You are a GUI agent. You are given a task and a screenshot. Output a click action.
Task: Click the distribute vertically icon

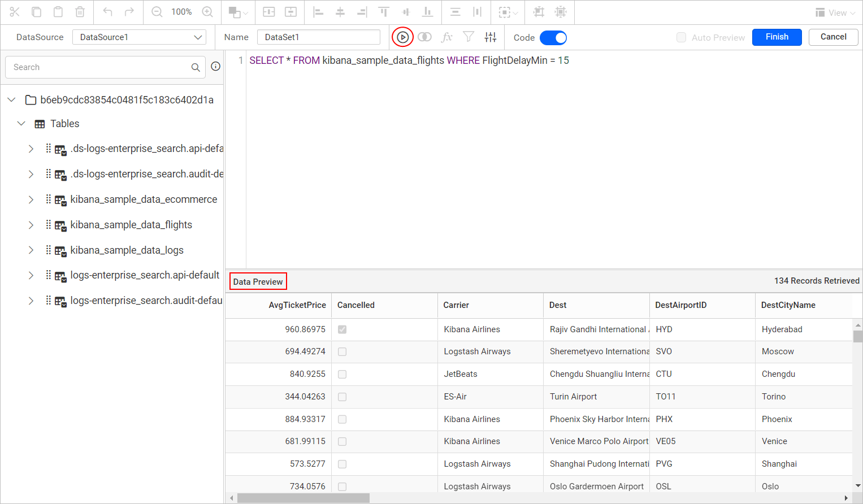(456, 12)
